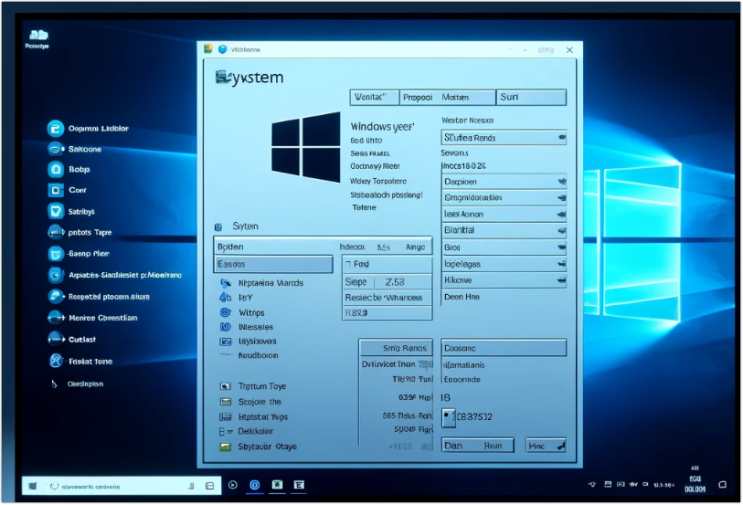Open the Conr desktop icon
743x505 pixels.
coord(55,190)
